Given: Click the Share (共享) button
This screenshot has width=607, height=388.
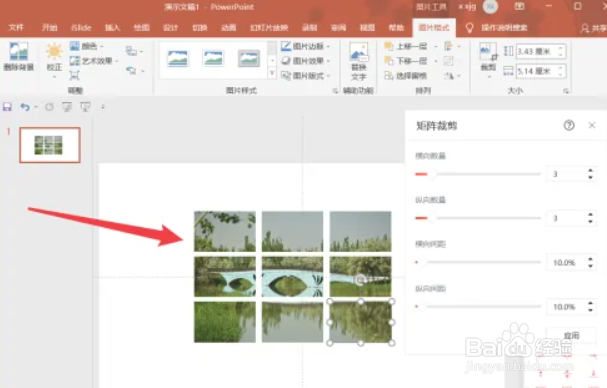Looking at the screenshot, I should [594, 28].
